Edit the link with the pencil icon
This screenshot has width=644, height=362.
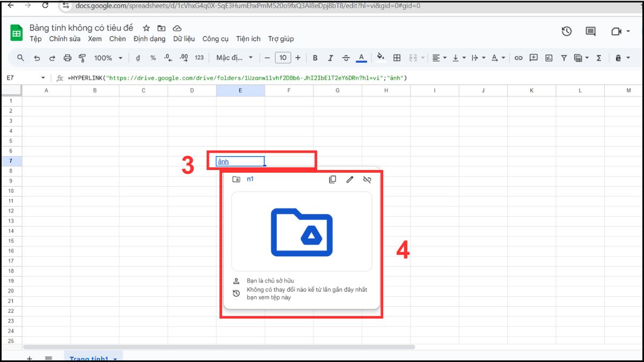pyautogui.click(x=350, y=180)
